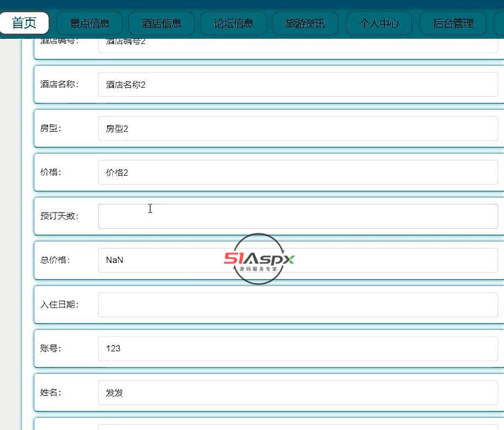Click the 入住日期: label text
504x430 pixels.
pyautogui.click(x=60, y=305)
